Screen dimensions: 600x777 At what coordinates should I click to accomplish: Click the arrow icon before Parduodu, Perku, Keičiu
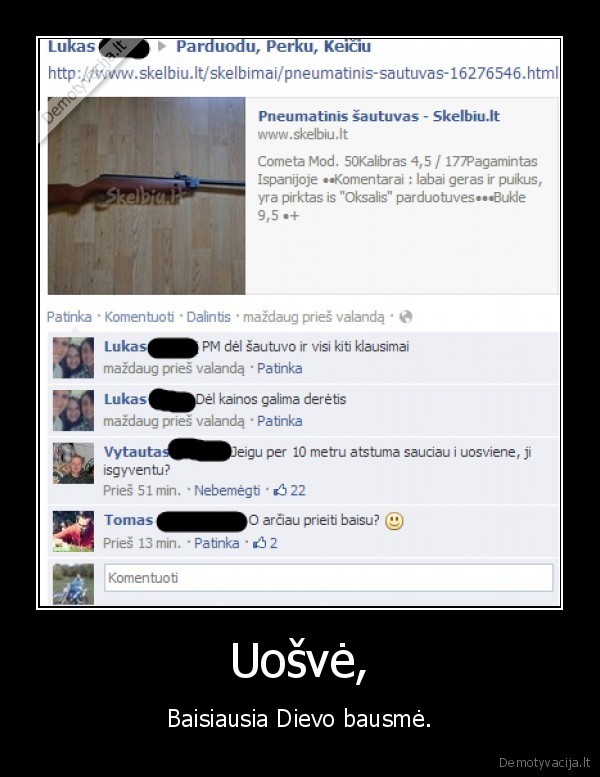(162, 47)
